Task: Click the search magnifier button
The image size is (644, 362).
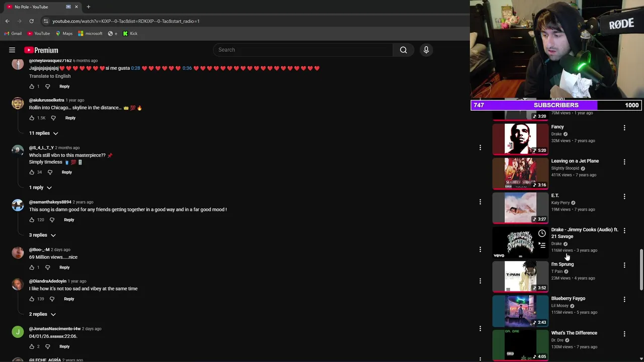Action: click(x=404, y=50)
